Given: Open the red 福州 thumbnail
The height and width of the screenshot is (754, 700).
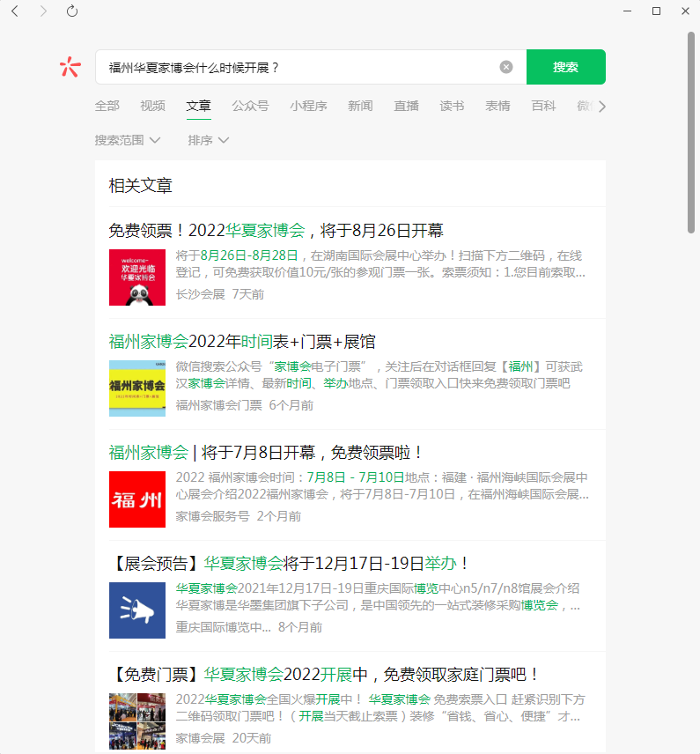Looking at the screenshot, I should coord(137,499).
